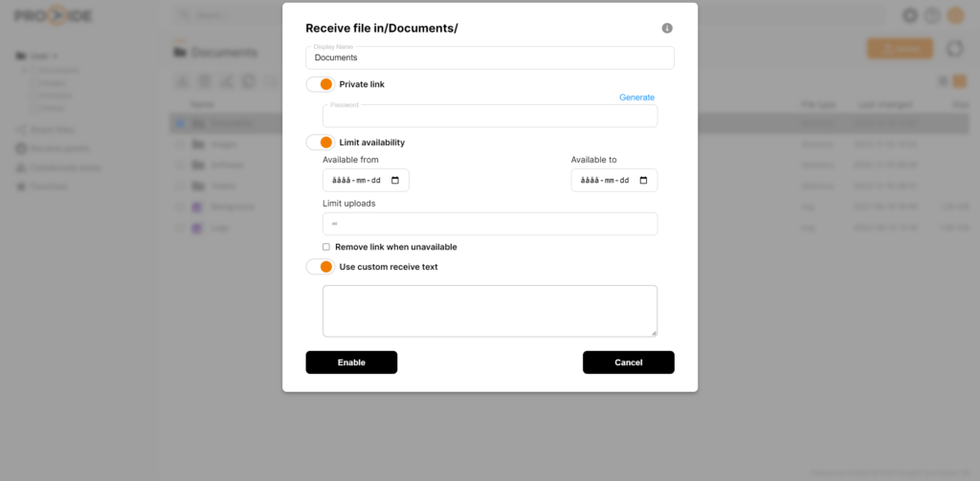
Task: Toggle the Limit availability switch
Action: click(321, 142)
